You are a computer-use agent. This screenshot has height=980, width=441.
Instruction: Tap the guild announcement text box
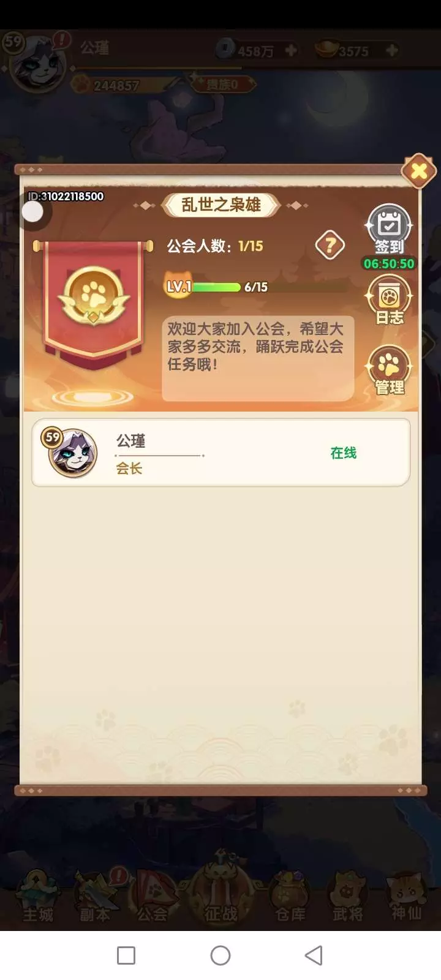(x=258, y=358)
